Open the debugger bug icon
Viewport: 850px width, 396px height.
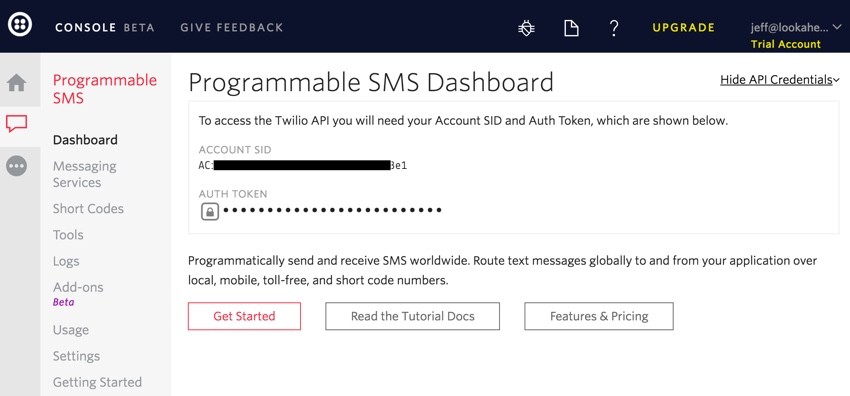pyautogui.click(x=526, y=28)
